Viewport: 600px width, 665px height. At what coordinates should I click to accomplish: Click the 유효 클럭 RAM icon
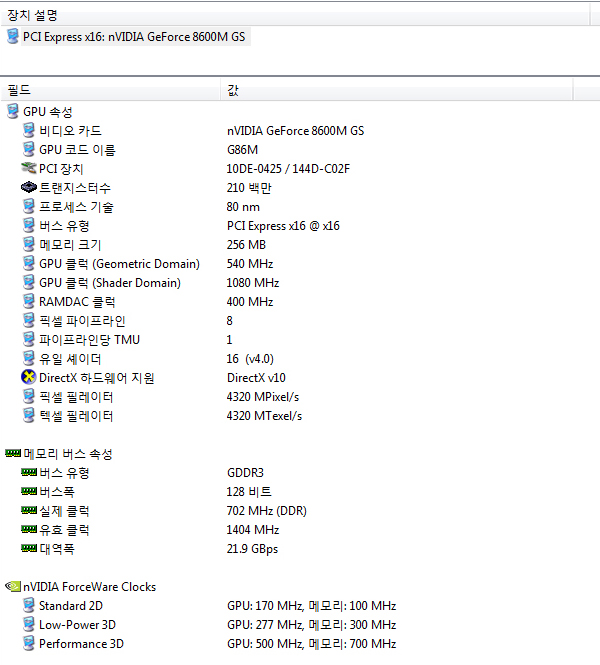click(x=29, y=529)
